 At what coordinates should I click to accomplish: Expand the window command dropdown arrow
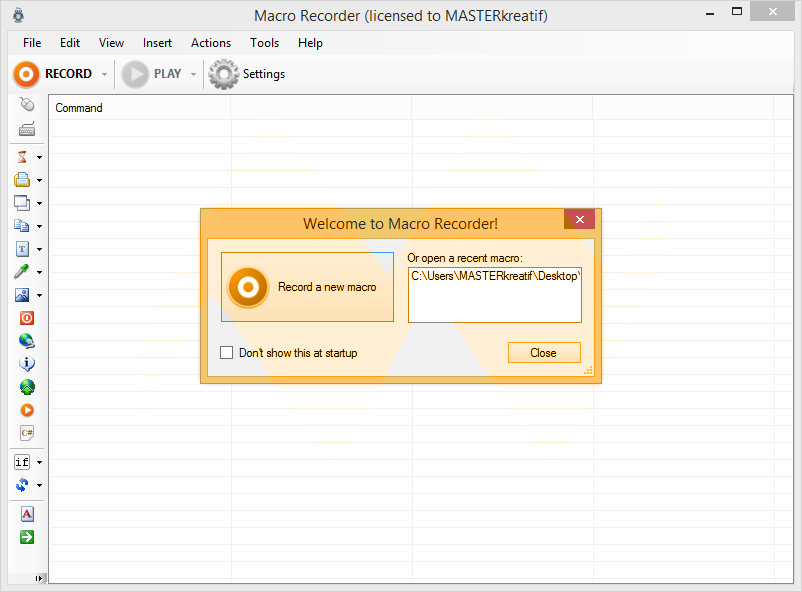pos(39,204)
